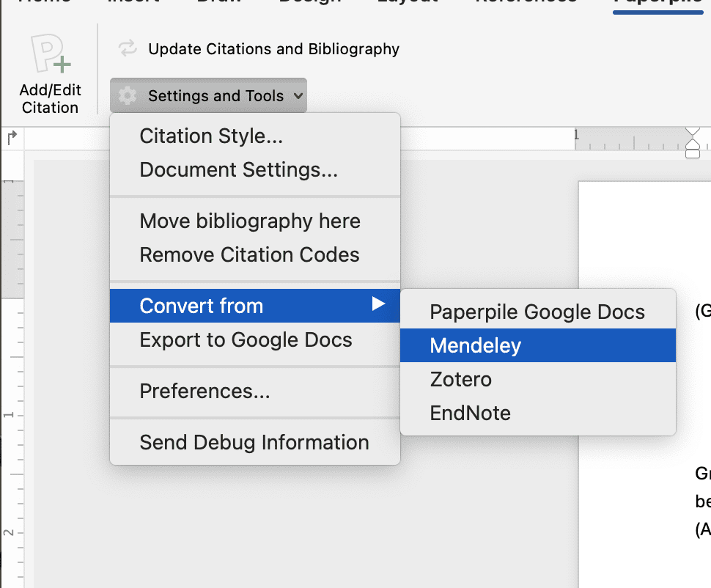Select Remove Citation Codes
The image size is (711, 588).
pos(249,255)
